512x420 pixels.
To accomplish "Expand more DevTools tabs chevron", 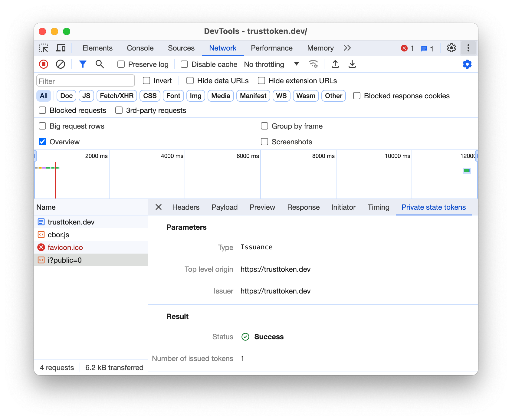I will 347,48.
